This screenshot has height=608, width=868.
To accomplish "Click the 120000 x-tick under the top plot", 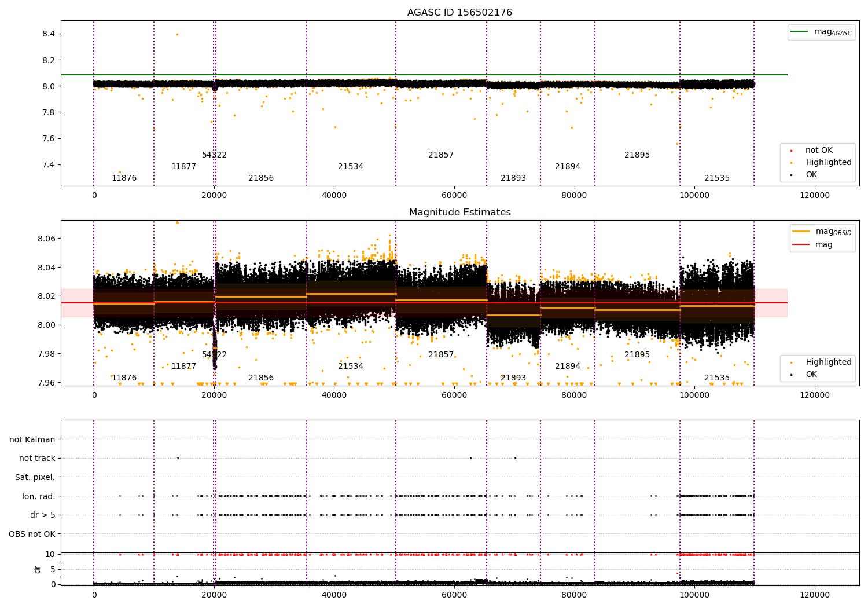I will [x=814, y=196].
